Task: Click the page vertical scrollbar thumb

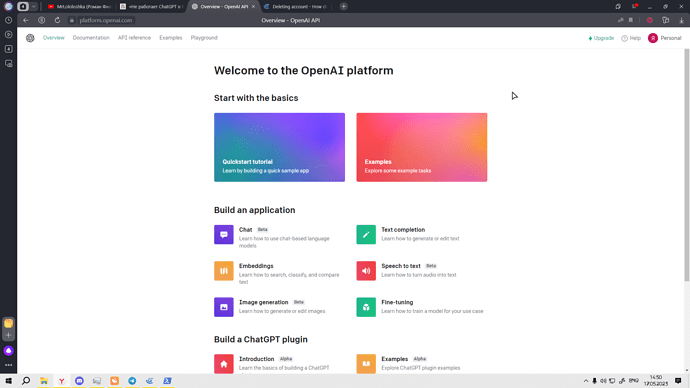Action: coord(686,165)
